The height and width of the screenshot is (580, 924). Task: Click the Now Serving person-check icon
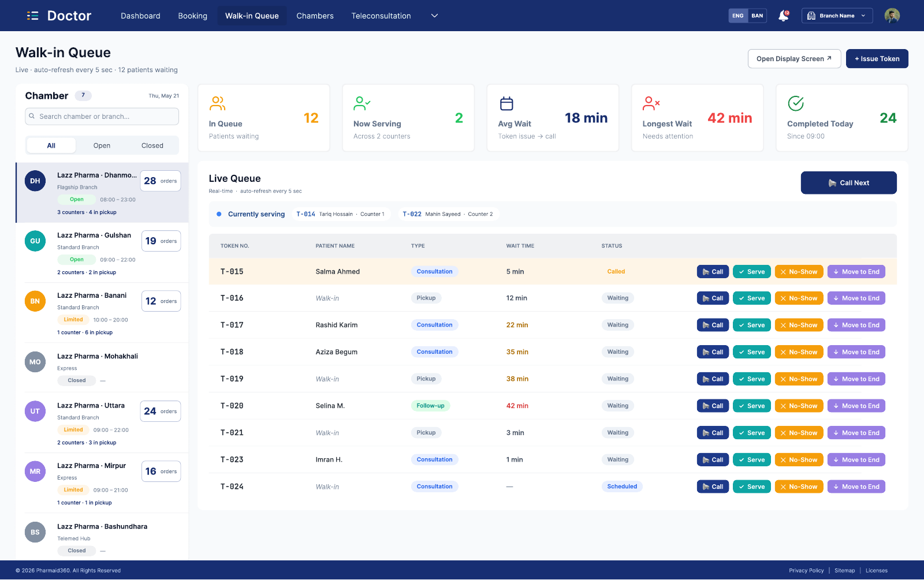[362, 103]
